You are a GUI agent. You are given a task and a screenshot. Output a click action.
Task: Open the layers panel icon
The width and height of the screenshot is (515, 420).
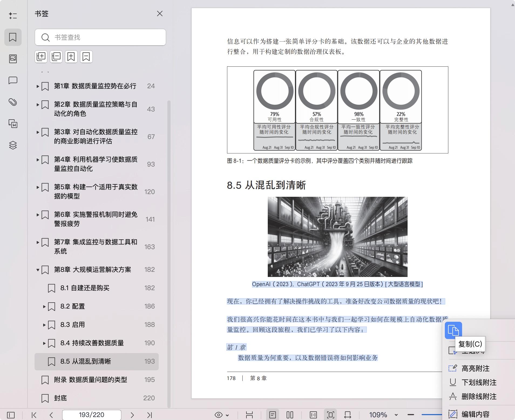[13, 145]
